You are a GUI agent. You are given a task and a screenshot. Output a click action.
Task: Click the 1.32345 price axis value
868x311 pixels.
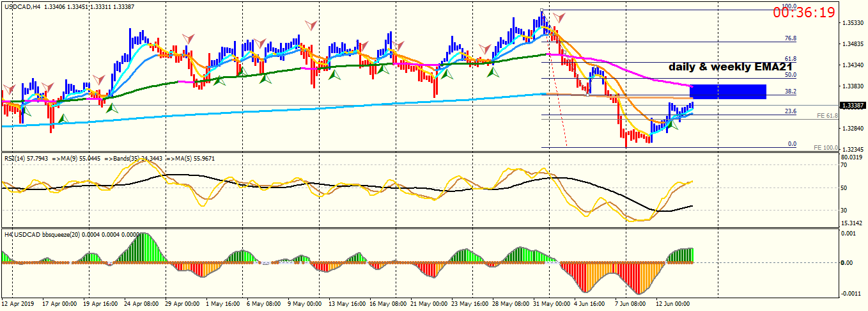click(x=853, y=149)
